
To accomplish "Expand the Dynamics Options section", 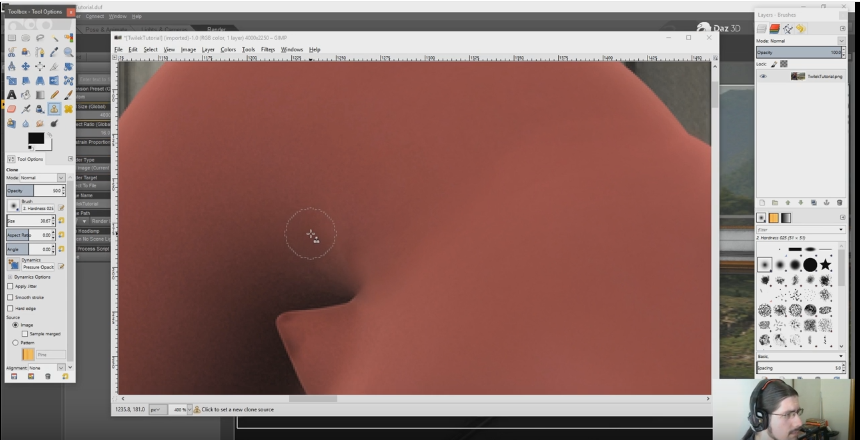I will point(10,277).
